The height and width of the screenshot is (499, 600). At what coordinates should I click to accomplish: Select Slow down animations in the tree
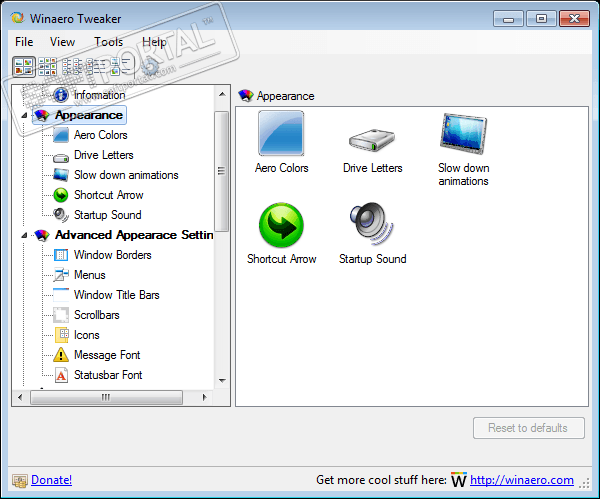(126, 175)
